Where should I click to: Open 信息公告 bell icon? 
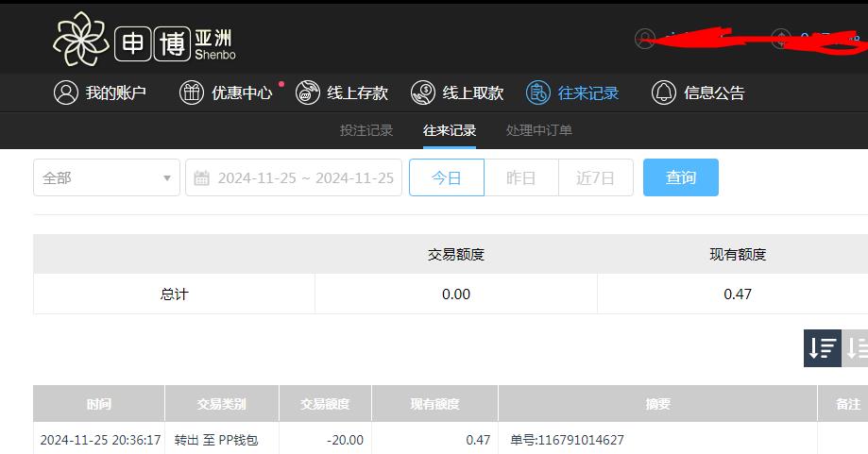664,92
